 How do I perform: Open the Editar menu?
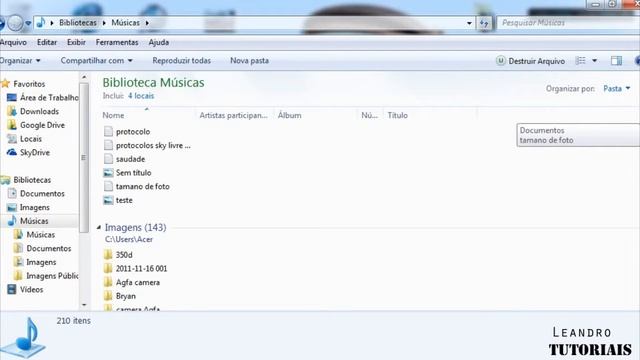[x=47, y=42]
